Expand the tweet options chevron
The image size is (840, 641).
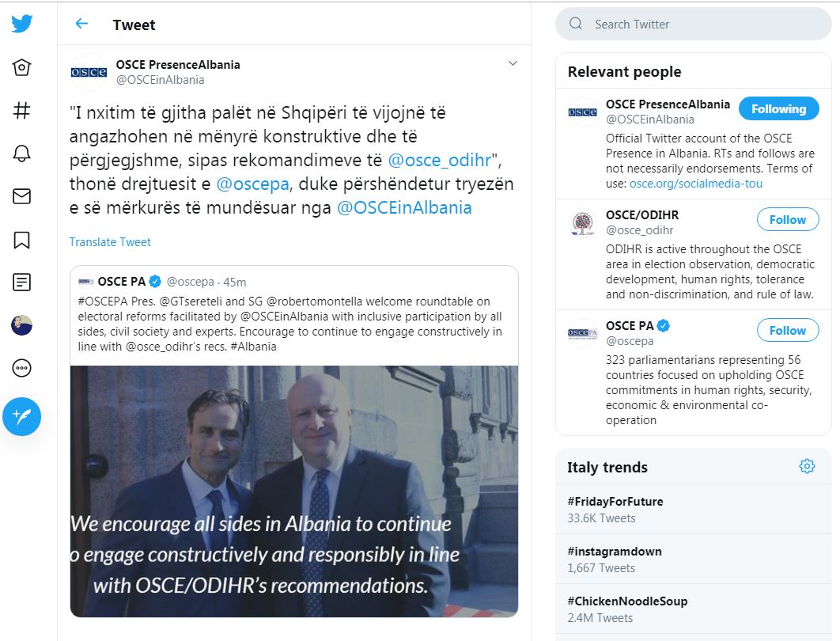tap(513, 63)
